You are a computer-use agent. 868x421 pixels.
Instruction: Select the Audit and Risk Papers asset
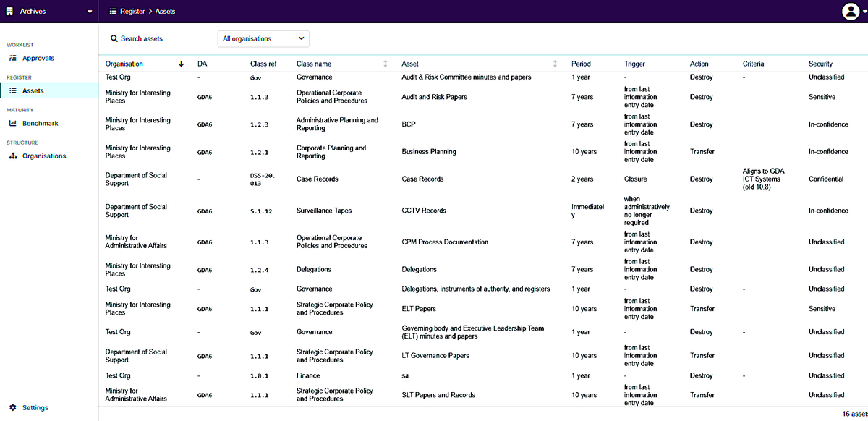point(434,97)
